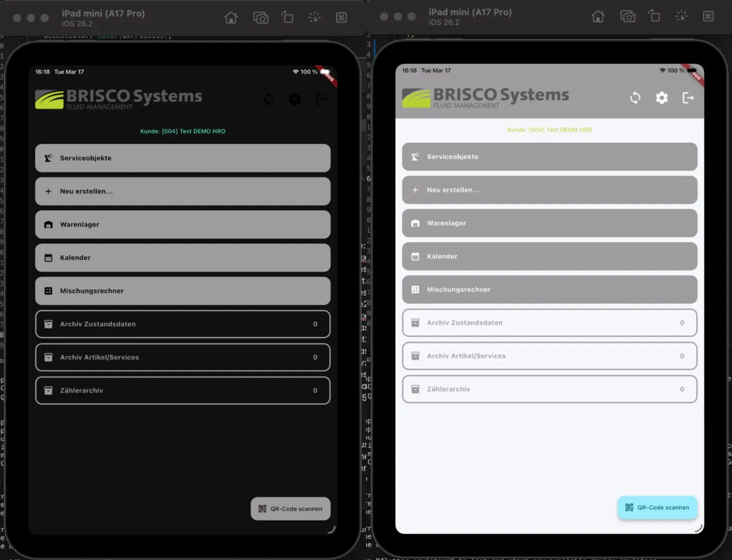Screen dimensions: 732x560
Task: Tap the Kalender calendar icon
Action: coord(48,257)
